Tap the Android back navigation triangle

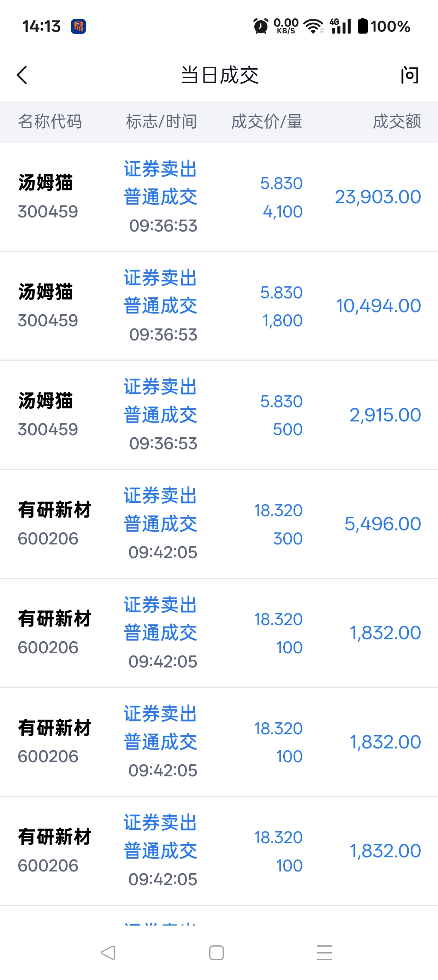(x=108, y=953)
